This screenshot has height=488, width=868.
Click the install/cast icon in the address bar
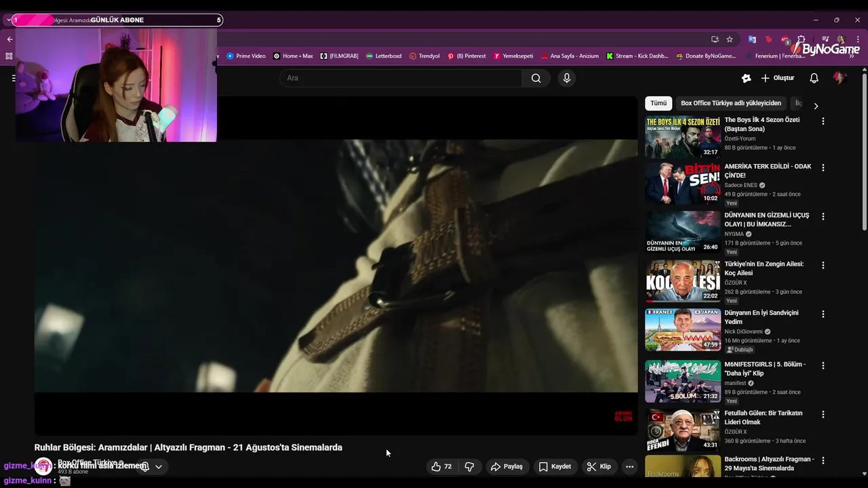tap(715, 39)
